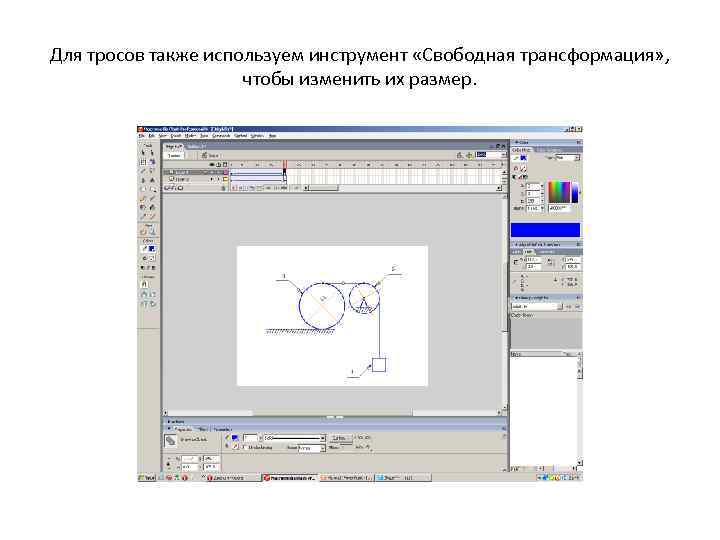720x540 pixels.
Task: Select the Line tool
Action: click(144, 171)
